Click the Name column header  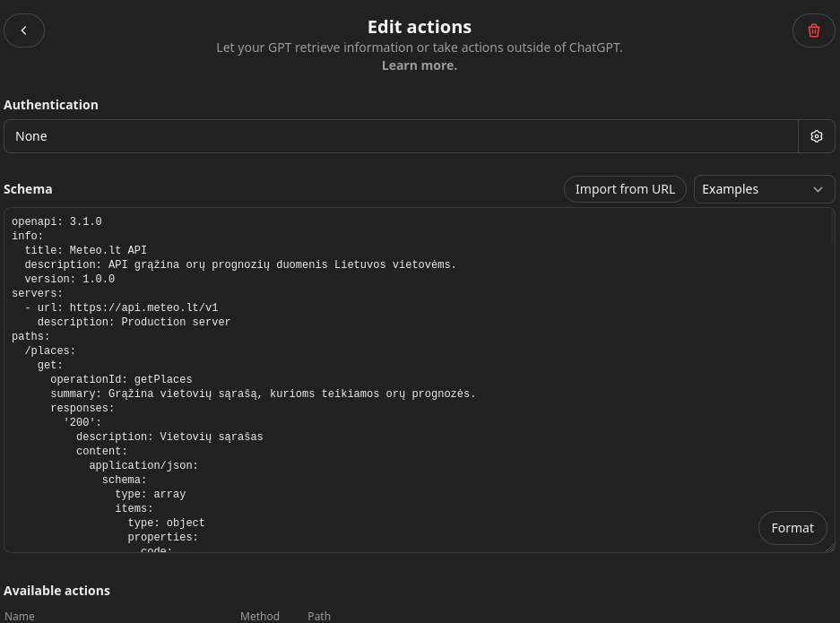[x=20, y=616]
